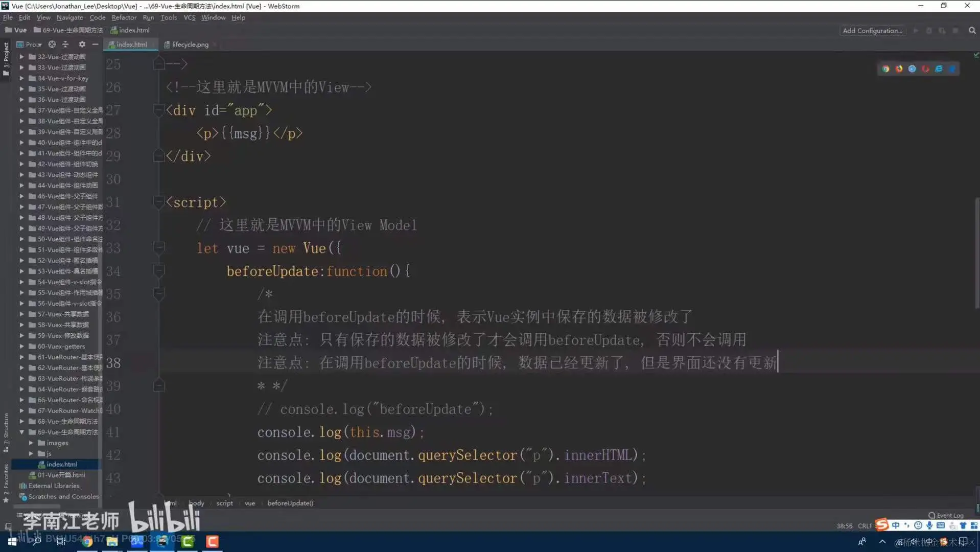Open page preview in Firefox

coord(899,68)
